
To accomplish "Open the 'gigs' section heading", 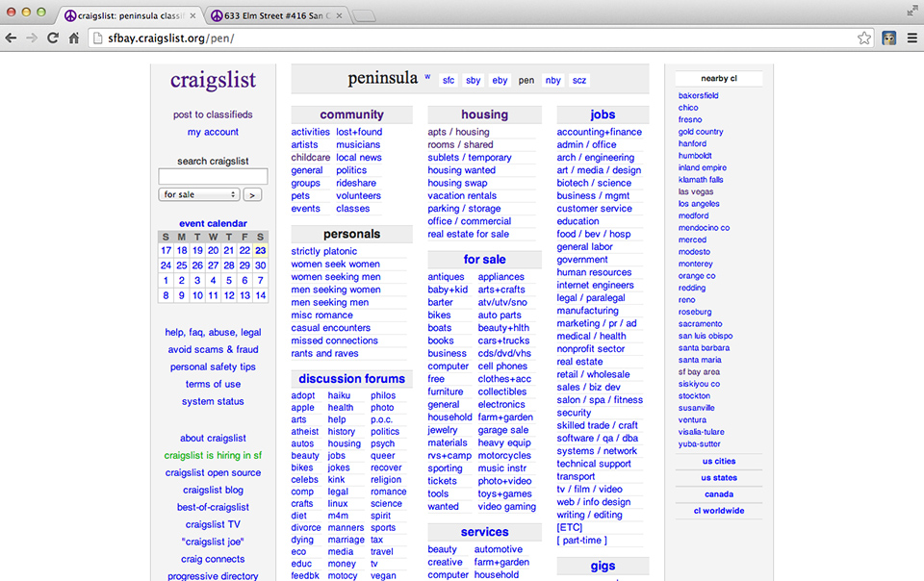I will point(603,567).
